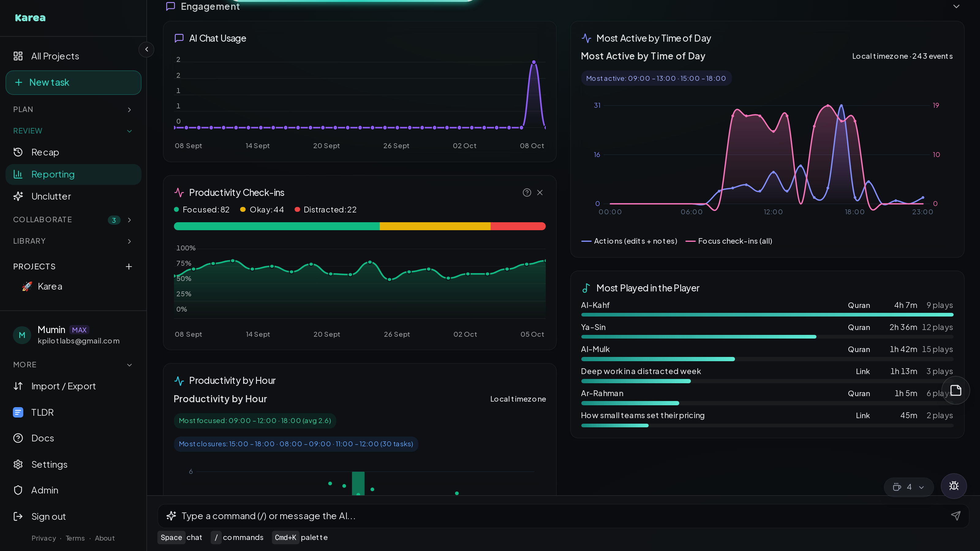The image size is (980, 551).
Task: Click the TLDR sidebar icon
Action: pyautogui.click(x=18, y=412)
